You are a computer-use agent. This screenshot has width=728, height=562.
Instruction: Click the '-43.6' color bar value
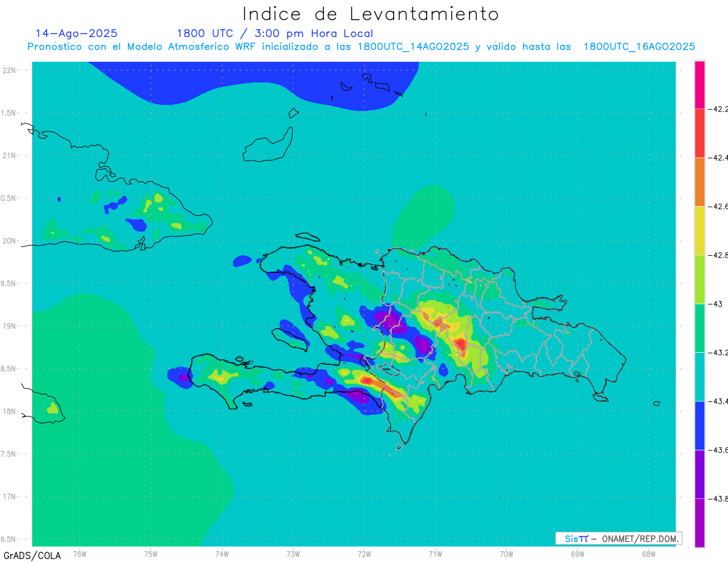(719, 450)
